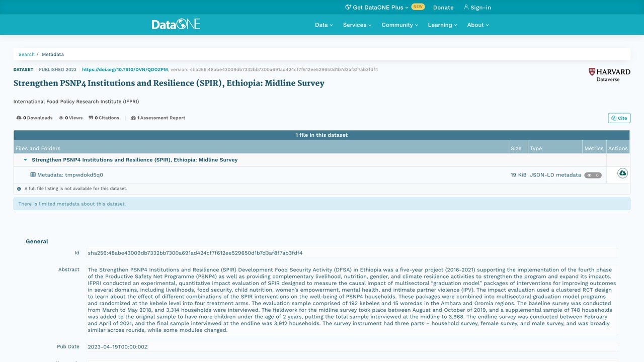The image size is (644, 362).
Task: Click the dataset title heading
Action: pyautogui.click(x=169, y=83)
